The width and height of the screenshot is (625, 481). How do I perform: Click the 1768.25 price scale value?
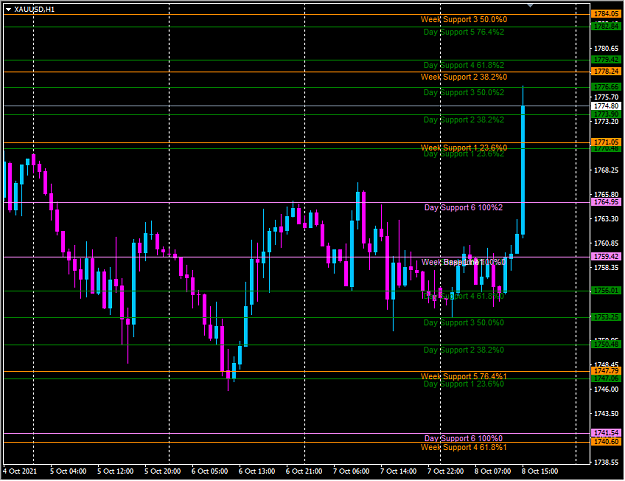[606, 170]
